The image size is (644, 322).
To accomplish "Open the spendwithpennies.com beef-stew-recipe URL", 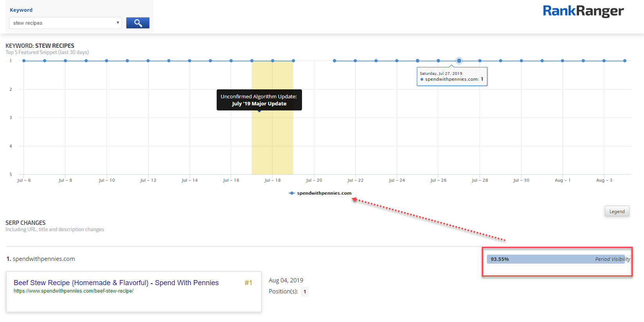I will point(74,291).
